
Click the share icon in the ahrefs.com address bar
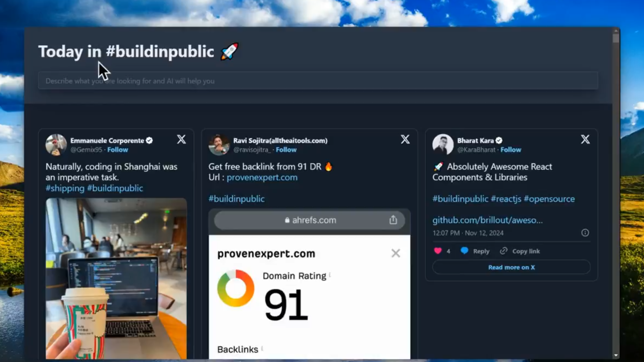click(393, 220)
